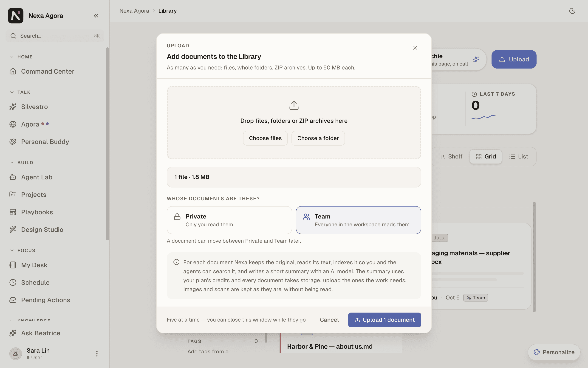
Task: Click Choose files button
Action: click(265, 138)
